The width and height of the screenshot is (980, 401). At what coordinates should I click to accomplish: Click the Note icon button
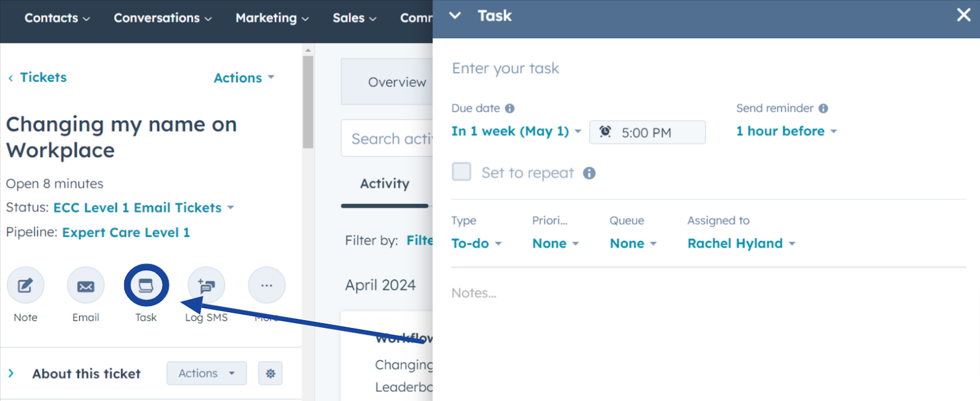(x=25, y=286)
